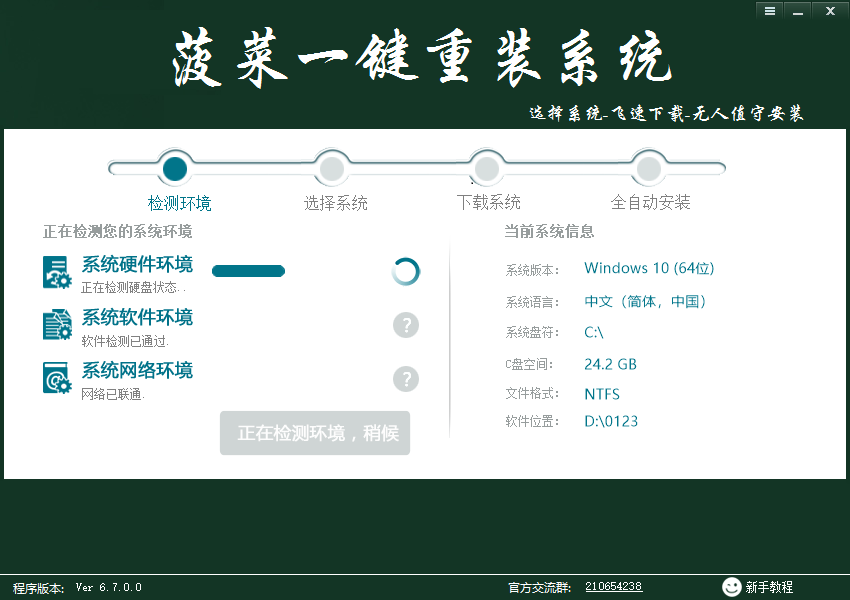Click the active 检测环境 step circle
The height and width of the screenshot is (600, 850).
tap(175, 169)
